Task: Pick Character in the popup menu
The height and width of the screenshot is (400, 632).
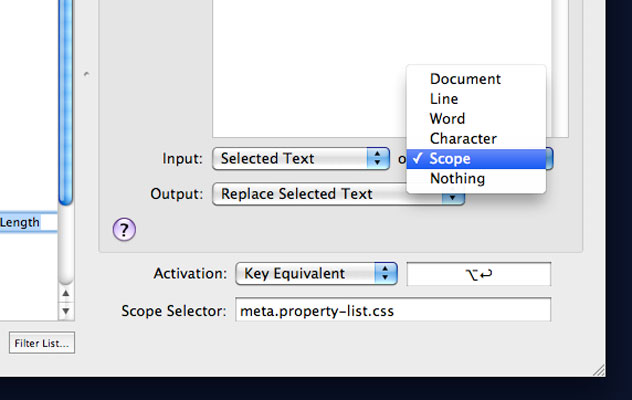Action: click(x=463, y=139)
